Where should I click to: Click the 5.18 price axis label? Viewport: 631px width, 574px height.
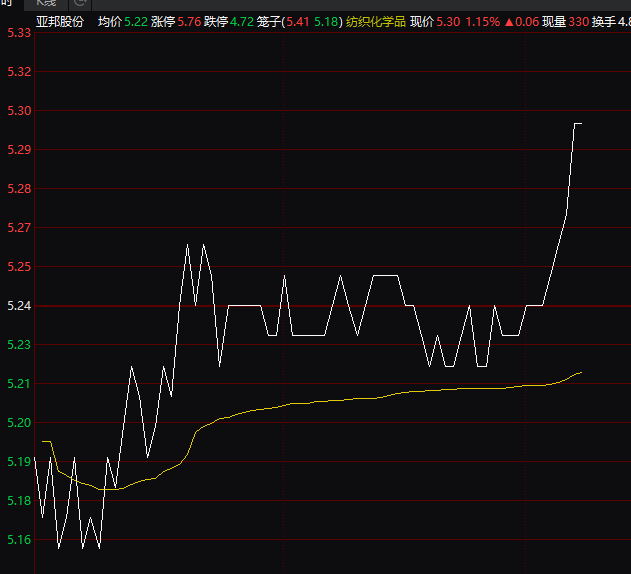click(x=19, y=500)
